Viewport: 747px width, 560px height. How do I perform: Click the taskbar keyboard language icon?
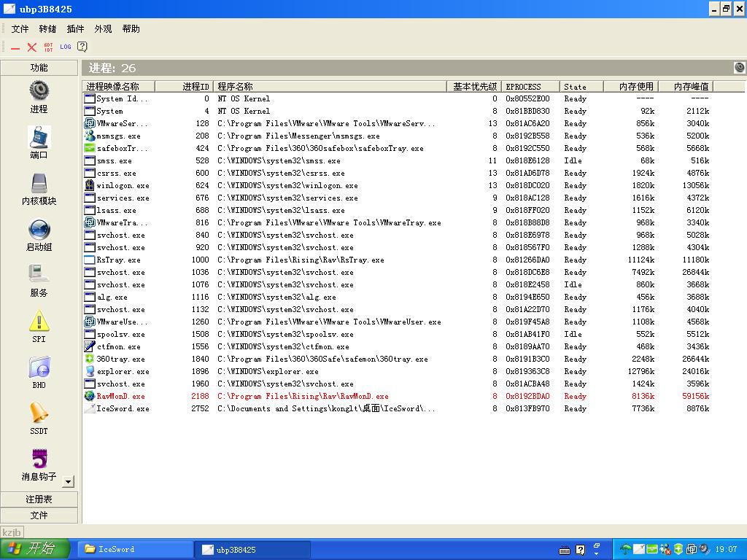(x=565, y=551)
